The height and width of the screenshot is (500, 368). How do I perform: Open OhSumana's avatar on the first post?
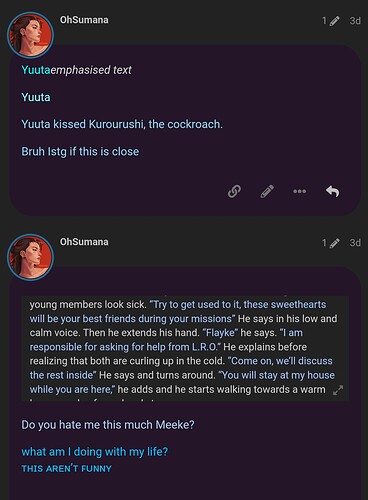[x=30, y=35]
